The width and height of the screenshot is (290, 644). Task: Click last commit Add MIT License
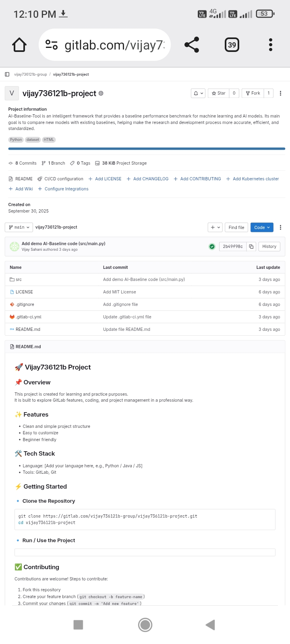click(x=120, y=292)
